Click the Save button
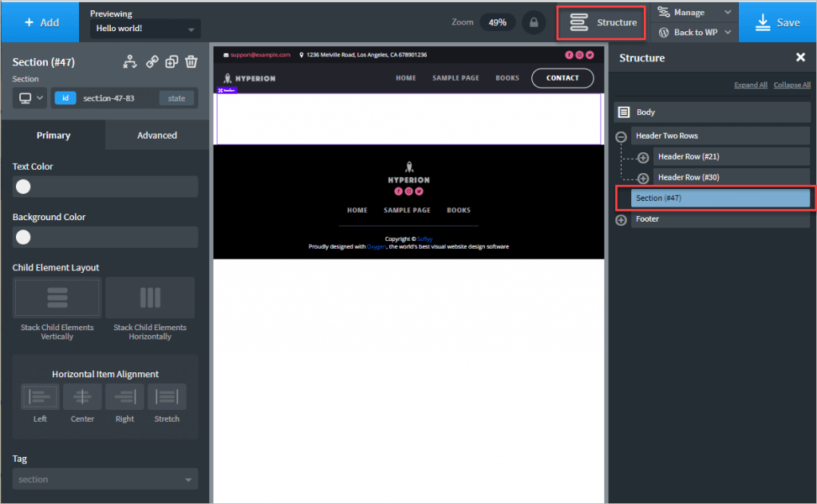Viewport: 817px width, 504px height. point(777,22)
